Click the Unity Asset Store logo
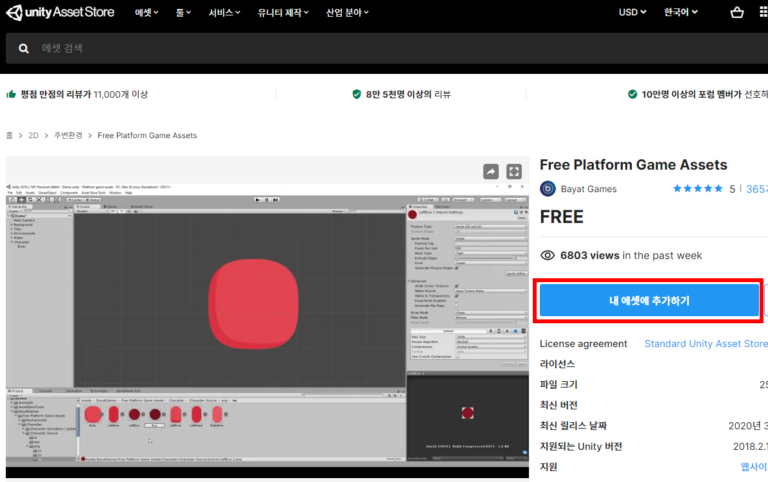 pyautogui.click(x=60, y=12)
